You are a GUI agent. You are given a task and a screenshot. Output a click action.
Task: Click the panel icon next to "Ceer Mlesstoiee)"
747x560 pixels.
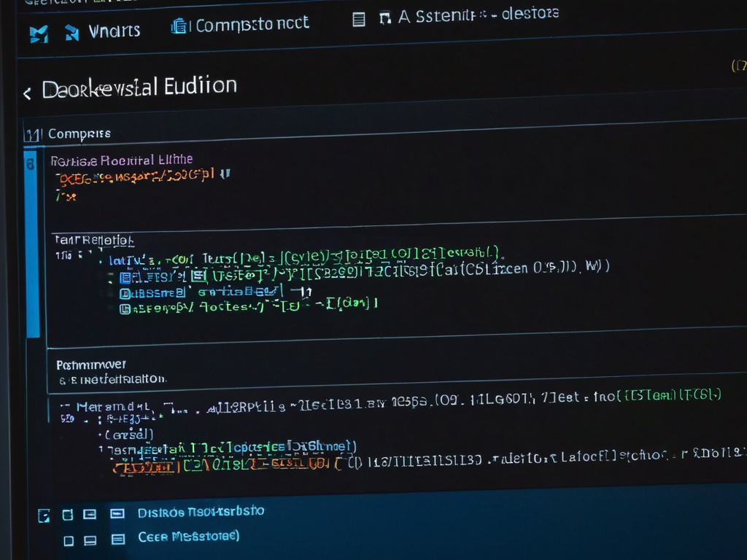[118, 539]
